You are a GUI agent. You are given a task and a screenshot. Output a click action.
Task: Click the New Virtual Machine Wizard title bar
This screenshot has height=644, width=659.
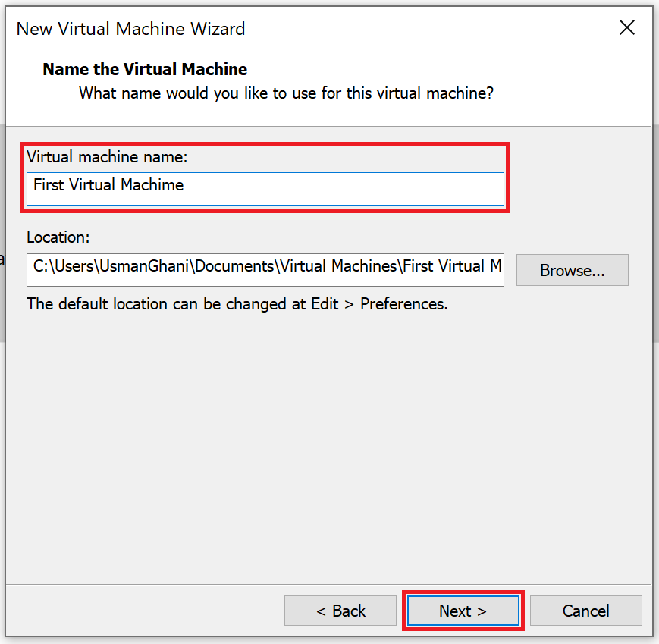(x=130, y=28)
